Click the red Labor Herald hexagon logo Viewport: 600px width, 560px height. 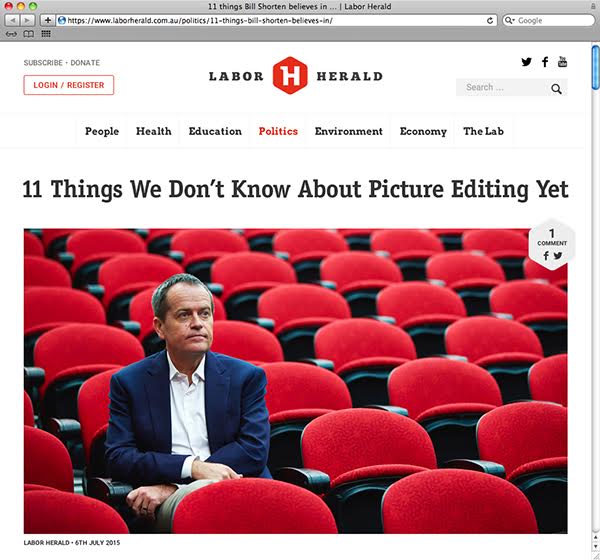[x=290, y=75]
